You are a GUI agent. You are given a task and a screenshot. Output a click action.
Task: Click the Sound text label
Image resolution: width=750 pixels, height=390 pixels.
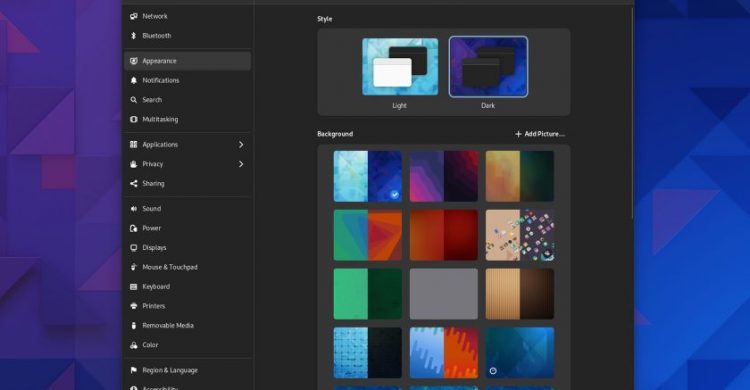(152, 209)
